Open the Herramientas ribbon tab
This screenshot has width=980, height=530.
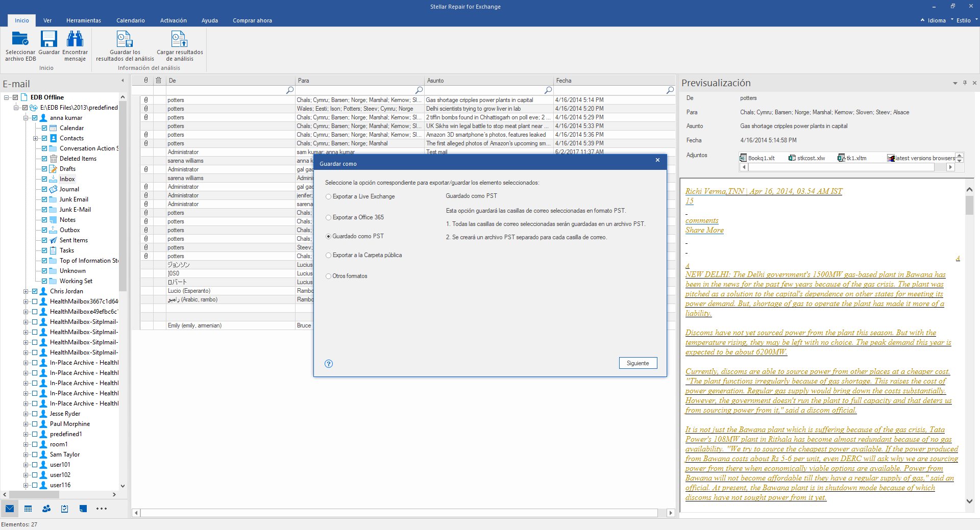pyautogui.click(x=84, y=20)
